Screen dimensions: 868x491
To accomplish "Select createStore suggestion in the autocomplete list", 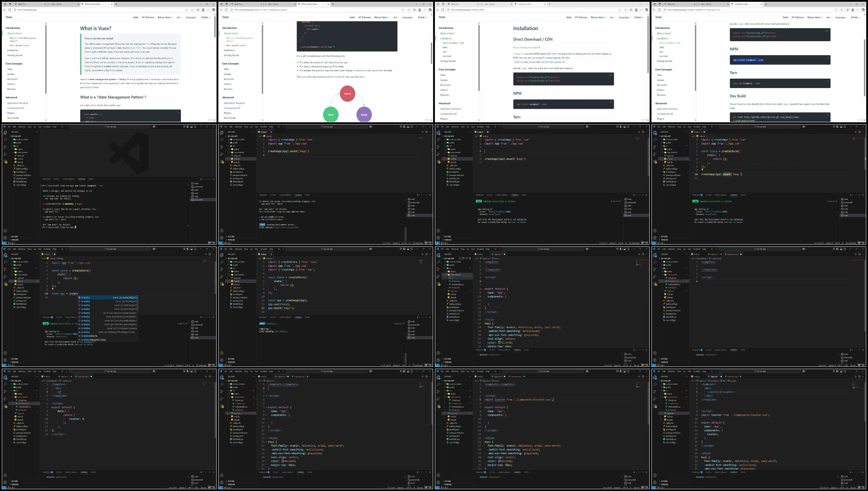I will click(89, 336).
